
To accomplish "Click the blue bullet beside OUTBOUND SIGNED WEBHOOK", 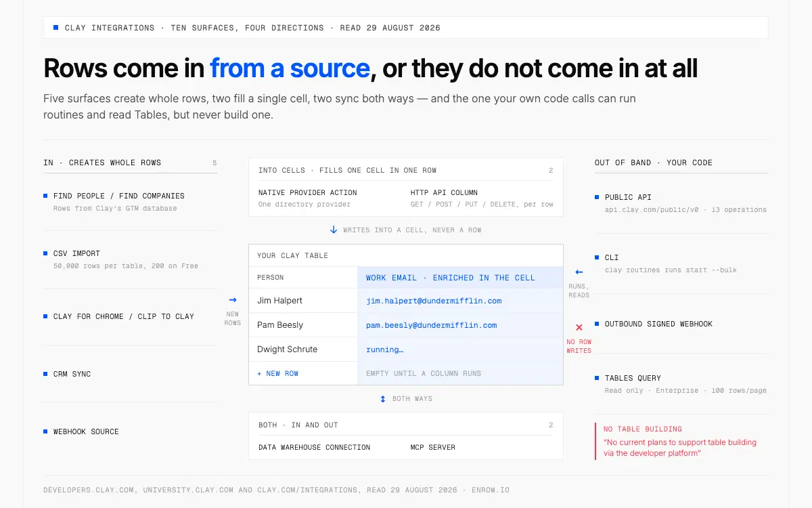I will pos(597,323).
